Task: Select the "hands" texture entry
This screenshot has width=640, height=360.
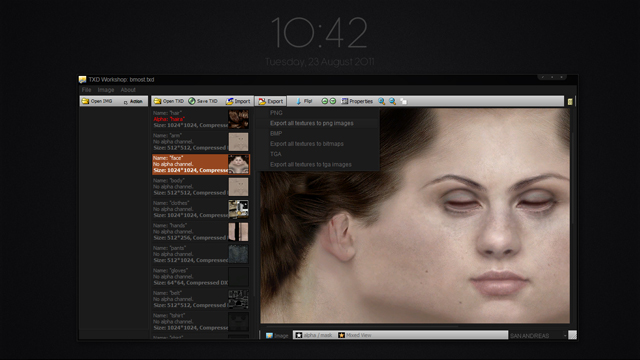Action: click(200, 231)
